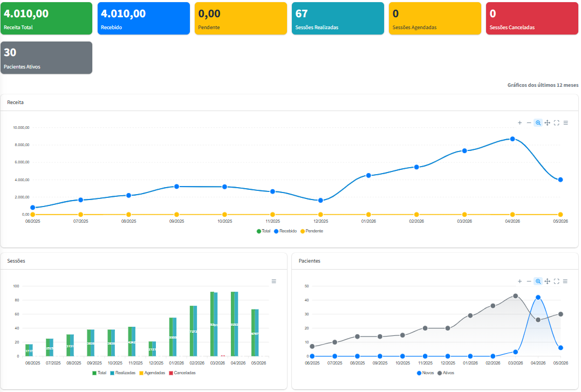Click the Sessões Realizadas card
The width and height of the screenshot is (581, 392).
point(338,18)
